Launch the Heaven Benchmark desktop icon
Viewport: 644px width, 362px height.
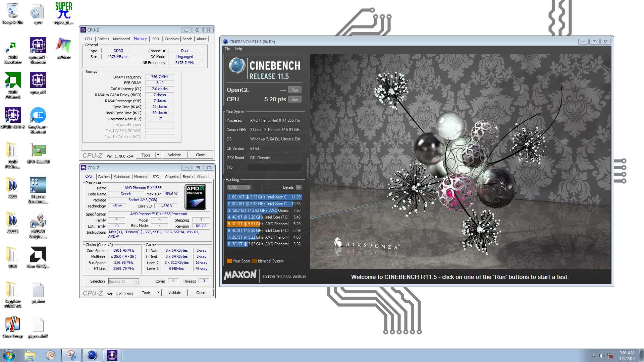pos(38,190)
